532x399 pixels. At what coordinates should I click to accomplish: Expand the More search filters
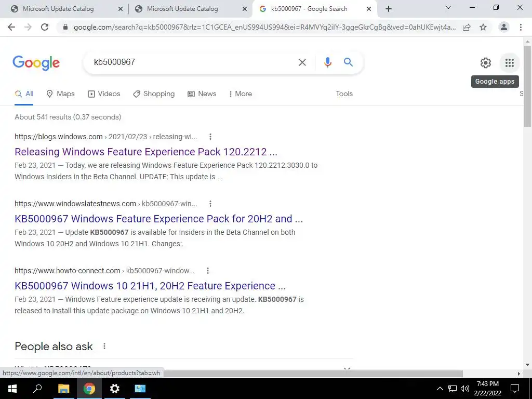pyautogui.click(x=240, y=94)
